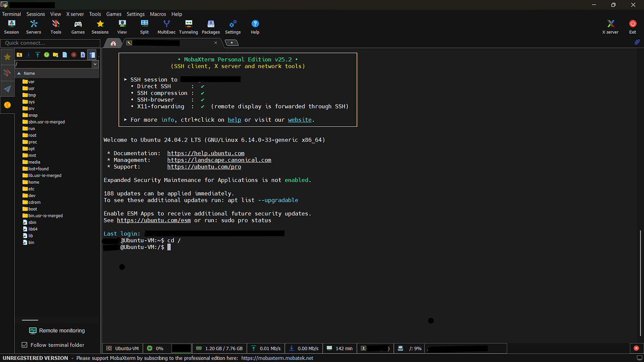The width and height of the screenshot is (644, 362).
Task: Rename the selected file with the 'A' icon
Action: (83, 55)
